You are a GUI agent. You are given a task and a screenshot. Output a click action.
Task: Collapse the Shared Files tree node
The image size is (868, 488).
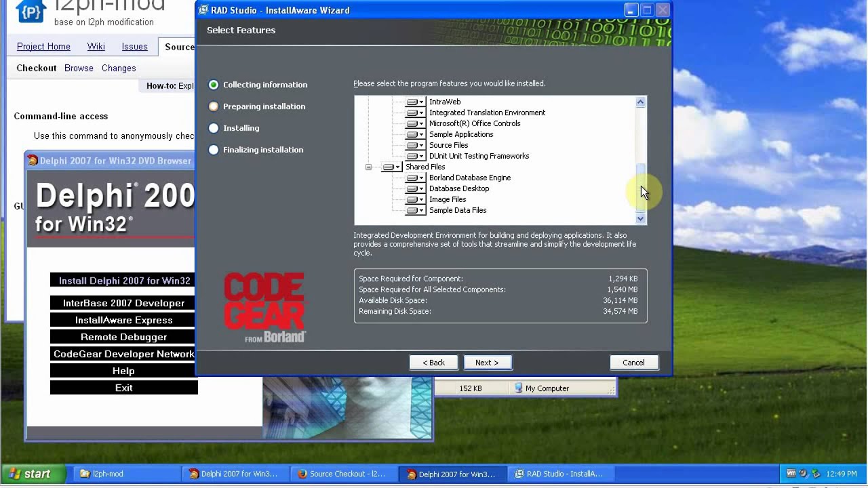(x=368, y=167)
